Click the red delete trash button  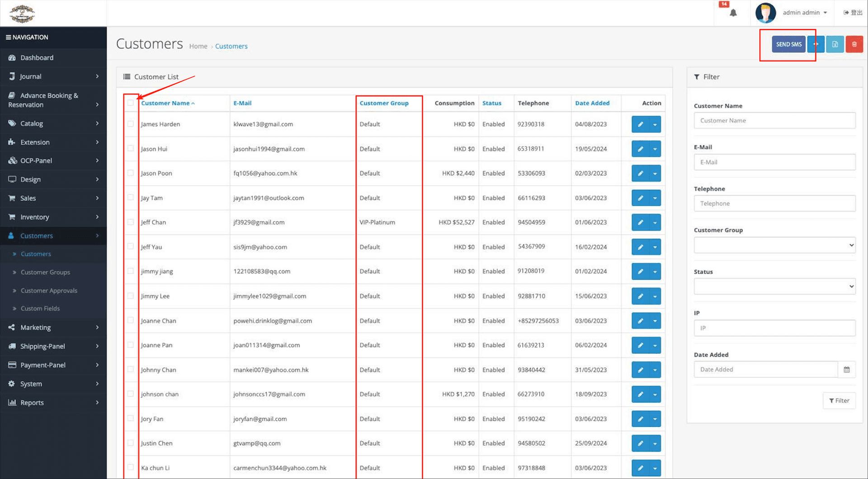pyautogui.click(x=854, y=44)
